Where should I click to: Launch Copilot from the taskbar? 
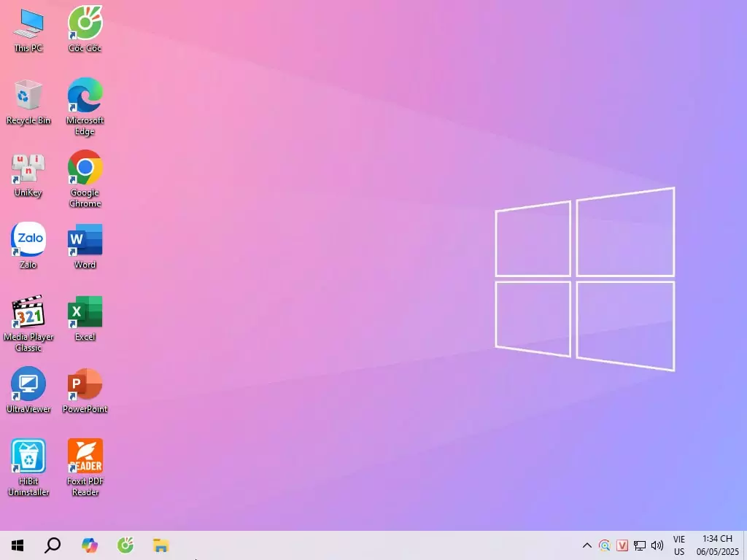[x=89, y=545]
